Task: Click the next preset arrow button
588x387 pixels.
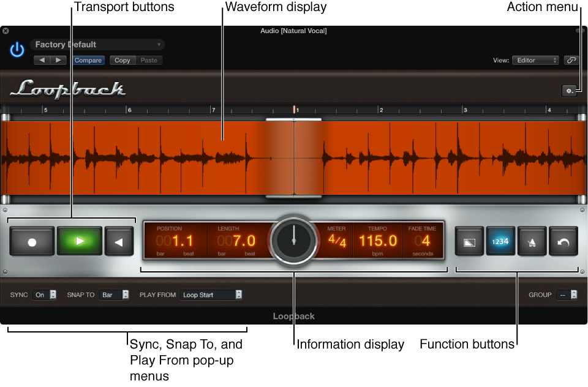Action: click(58, 60)
